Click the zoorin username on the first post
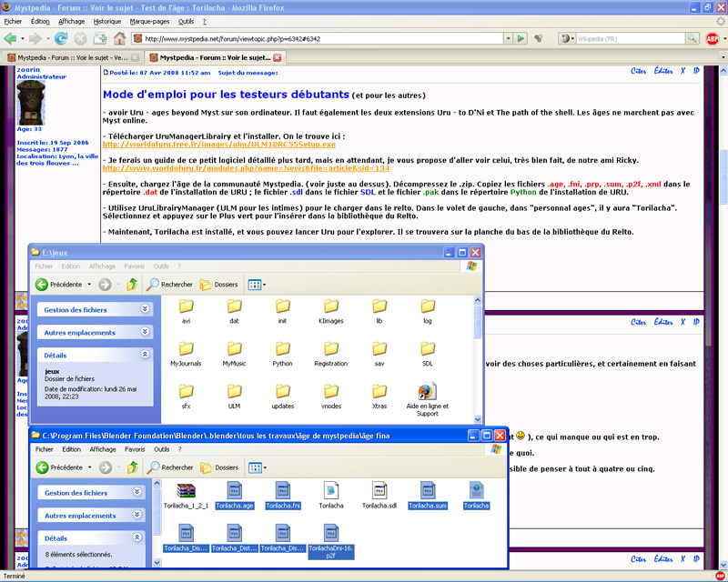 pyautogui.click(x=28, y=70)
